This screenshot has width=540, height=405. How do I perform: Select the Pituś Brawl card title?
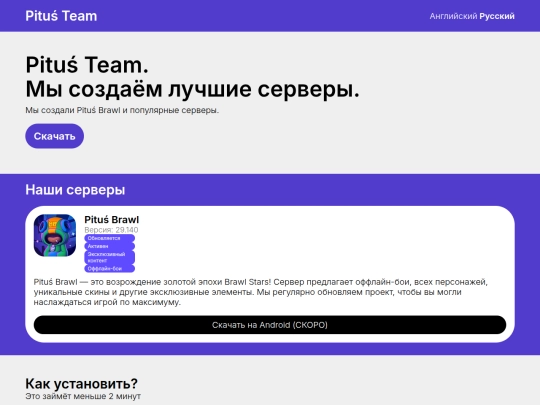[x=112, y=219]
